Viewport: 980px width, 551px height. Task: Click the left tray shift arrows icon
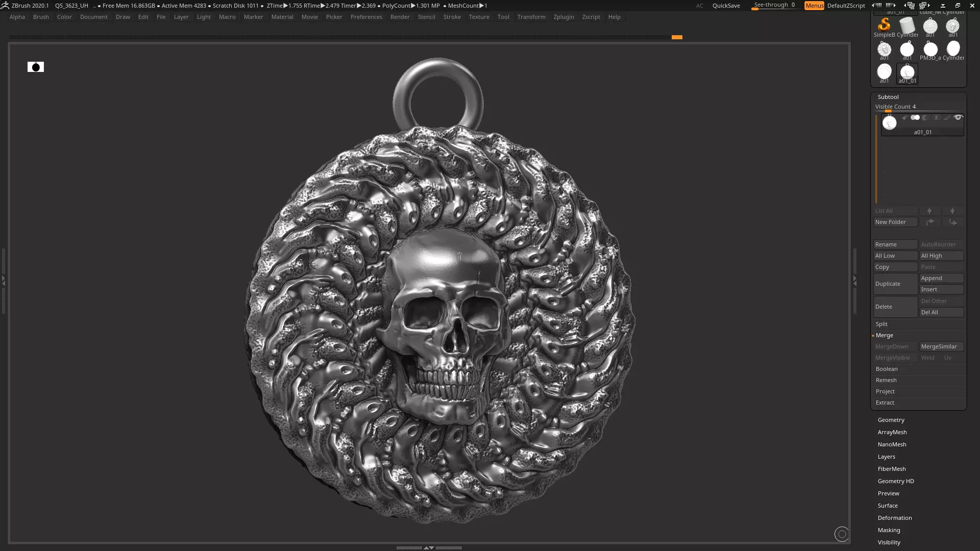(877, 5)
